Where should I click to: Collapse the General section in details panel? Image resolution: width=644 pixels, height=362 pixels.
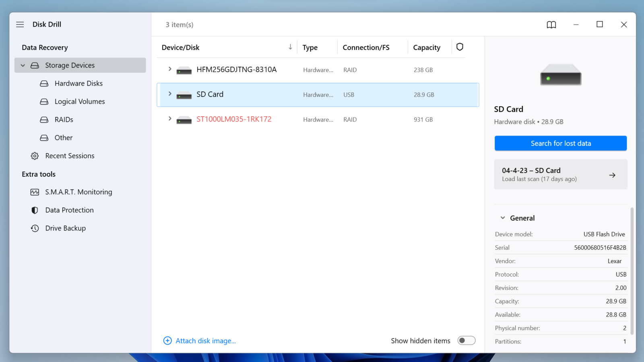pos(502,218)
